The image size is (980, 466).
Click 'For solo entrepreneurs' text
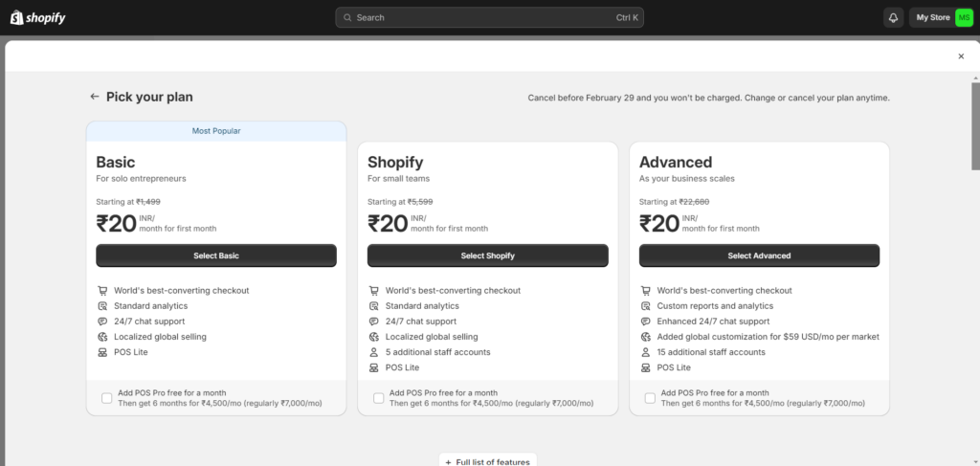click(142, 179)
